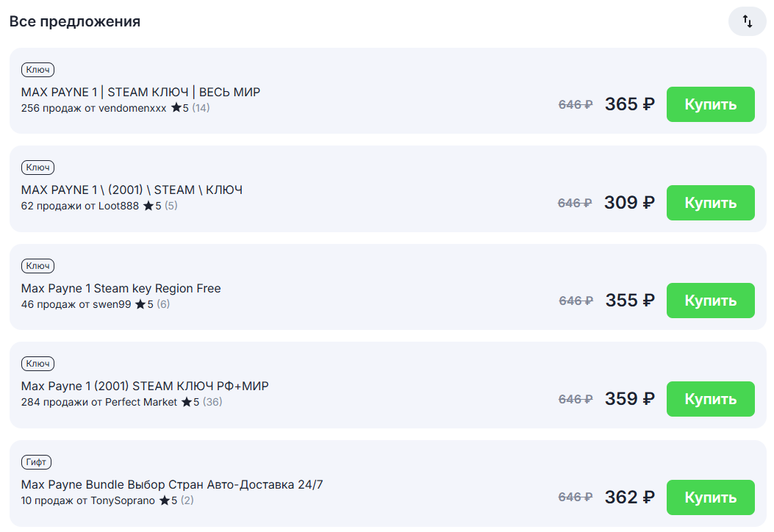Buy the TonySoprano bundle for 362 ₽
This screenshot has width=774, height=532.
[710, 497]
